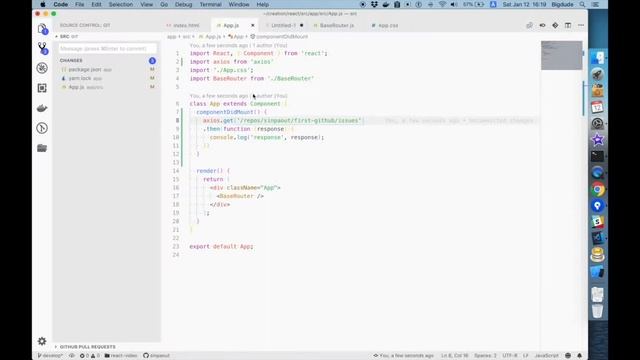Switch to the Untitled-1 tab
The width and height of the screenshot is (640, 360).
click(x=284, y=25)
